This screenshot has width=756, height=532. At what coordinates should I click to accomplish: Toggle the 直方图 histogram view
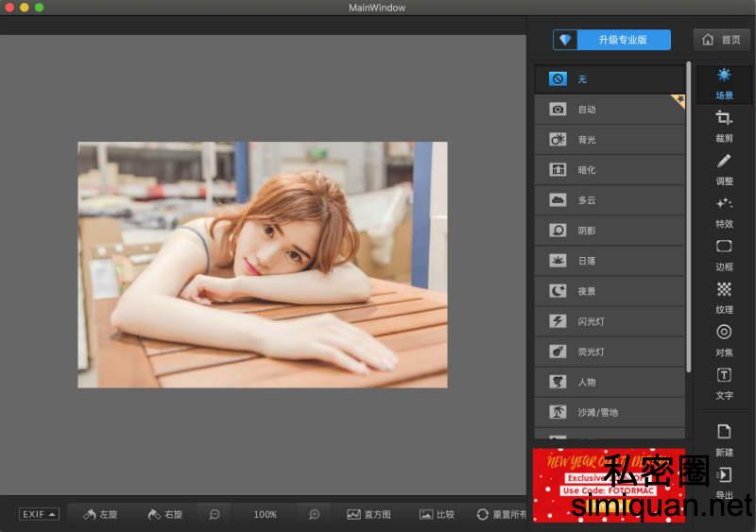[x=369, y=514]
